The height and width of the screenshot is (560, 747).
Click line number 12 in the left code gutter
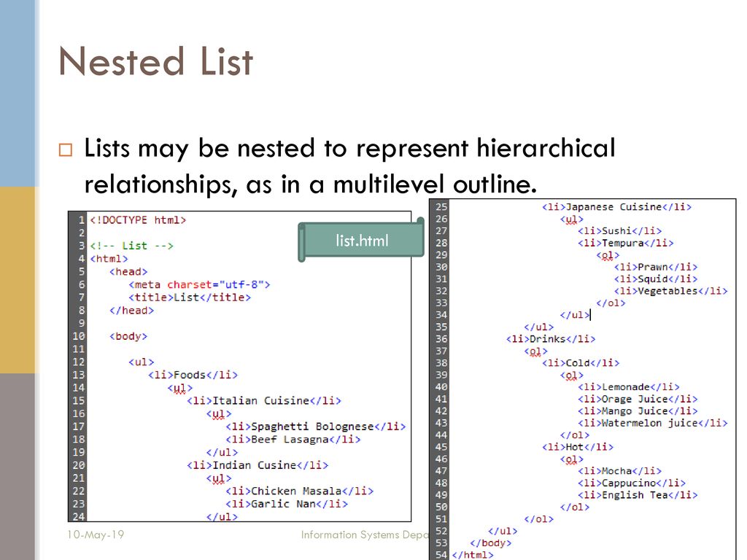tap(79, 362)
